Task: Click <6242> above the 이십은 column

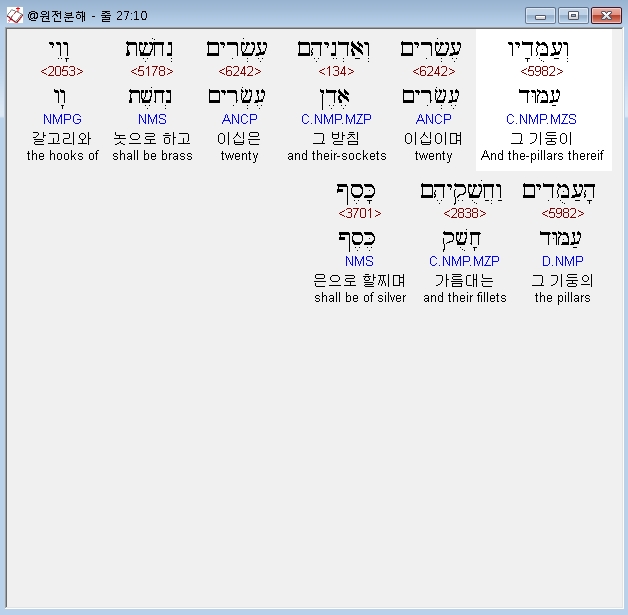Action: (240, 71)
